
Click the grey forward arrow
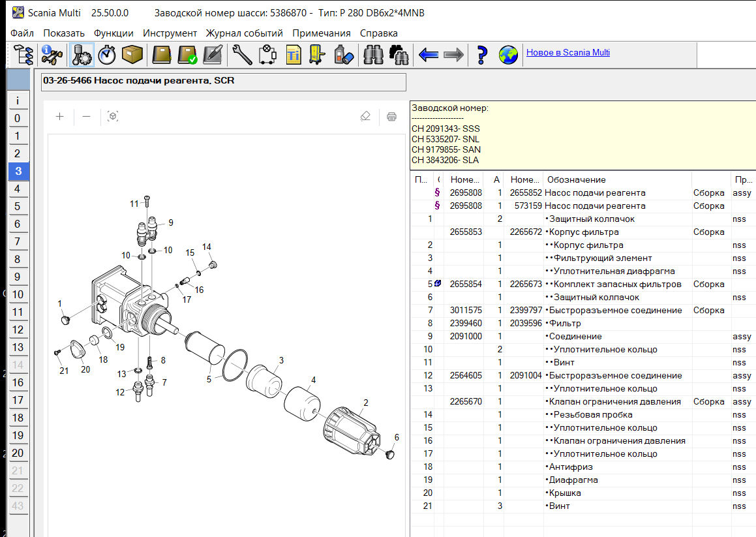(453, 55)
